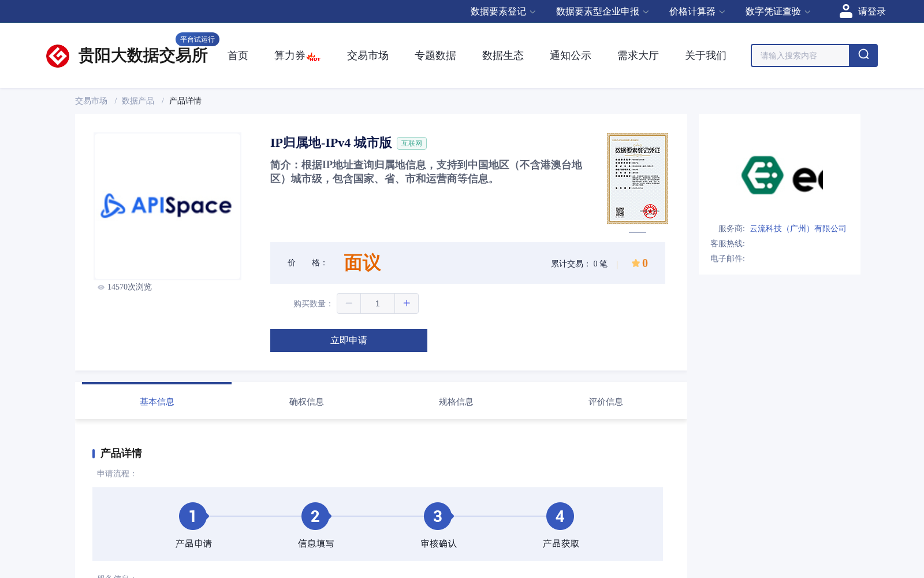Screen dimensions: 924x578
Task: Expand the 数据要素型企业申报 dropdown
Action: pyautogui.click(x=602, y=12)
